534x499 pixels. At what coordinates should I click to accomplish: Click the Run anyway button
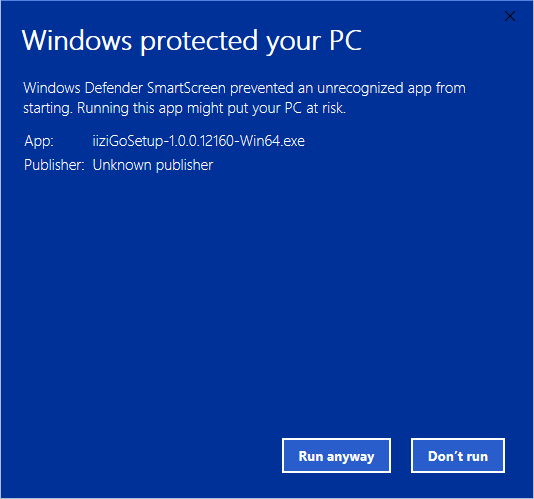336,455
